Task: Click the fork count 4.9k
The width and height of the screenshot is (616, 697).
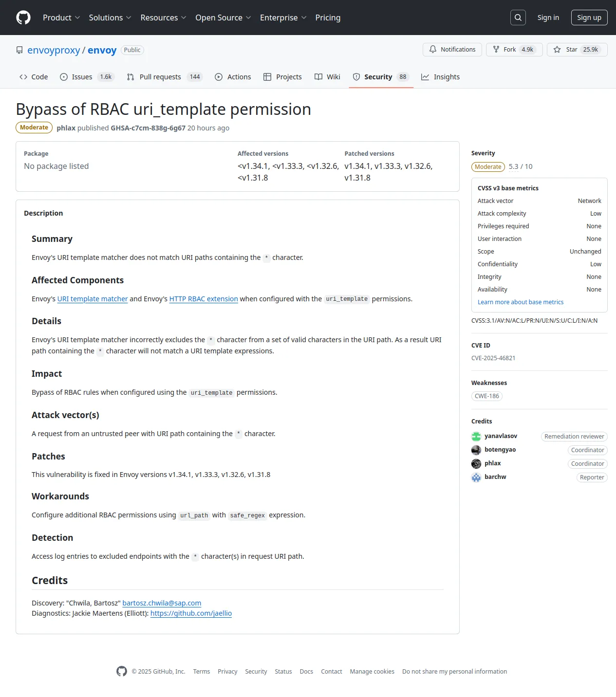Action: 527,50
